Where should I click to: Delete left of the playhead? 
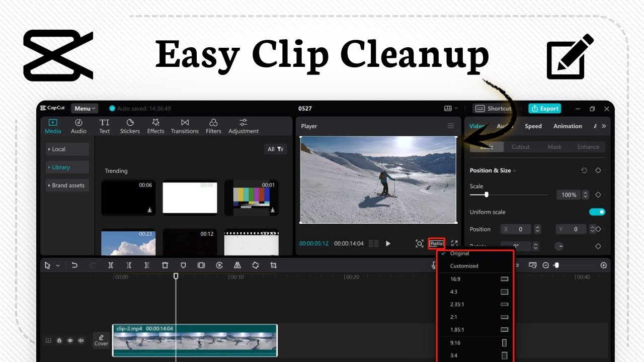(129, 265)
